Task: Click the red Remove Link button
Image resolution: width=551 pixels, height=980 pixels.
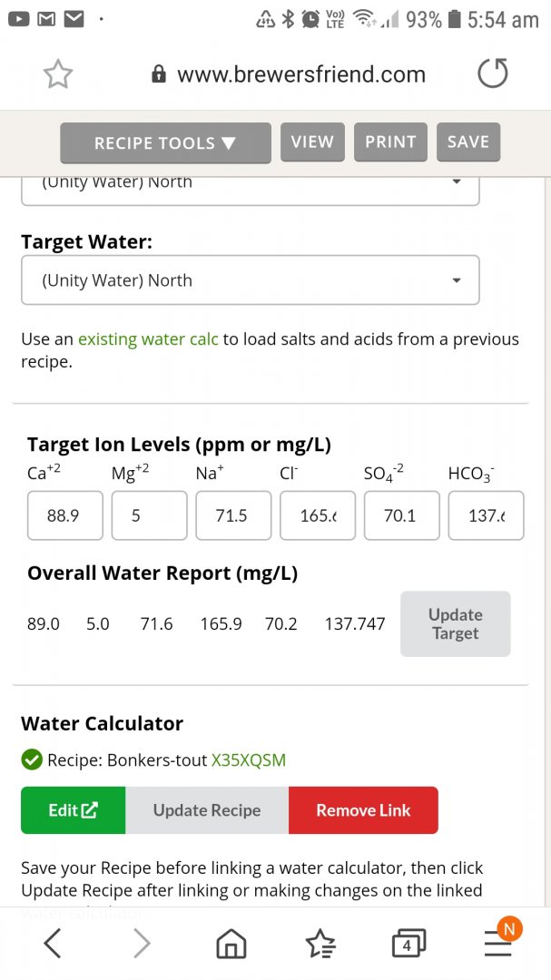Action: (363, 810)
